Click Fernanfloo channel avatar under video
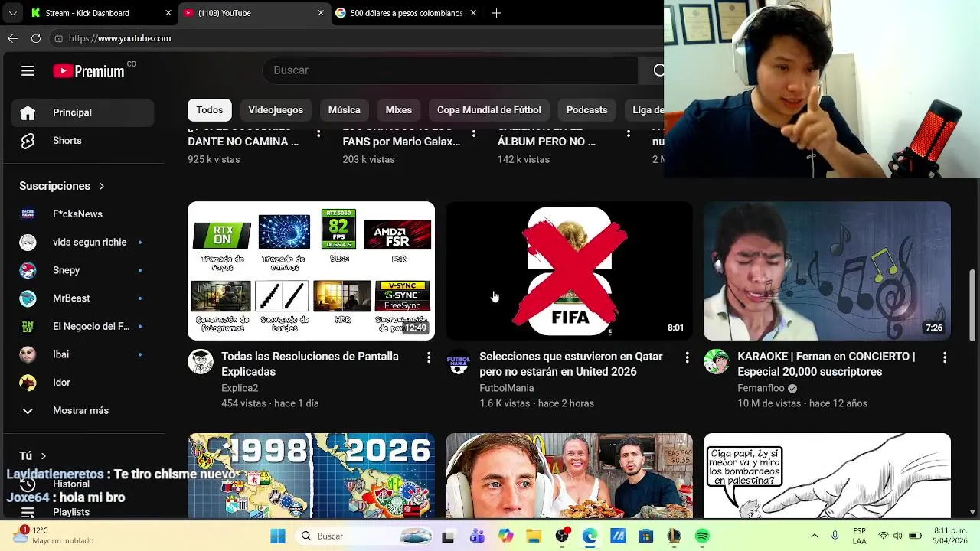The width and height of the screenshot is (980, 551). [x=717, y=362]
